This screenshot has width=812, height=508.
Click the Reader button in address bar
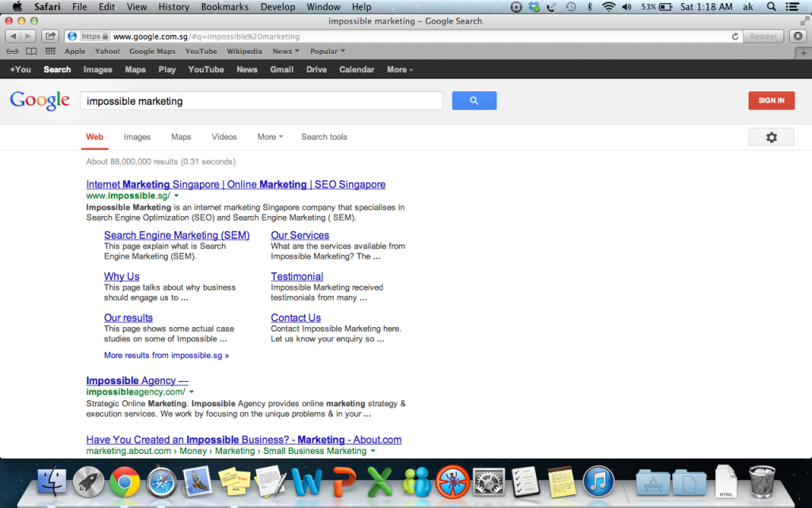point(764,37)
